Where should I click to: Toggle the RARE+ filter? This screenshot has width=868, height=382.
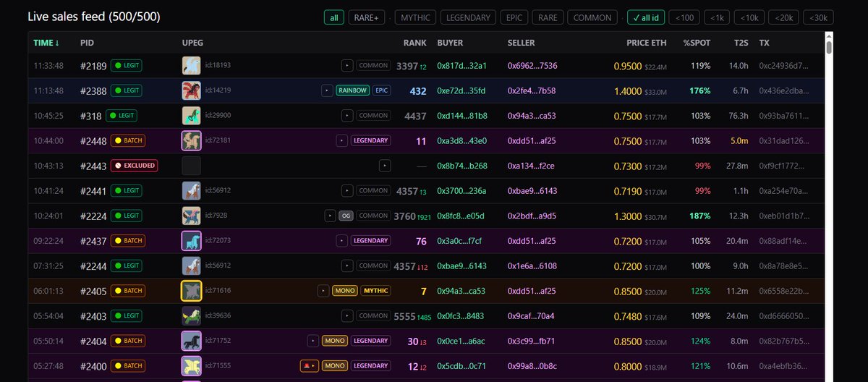367,17
